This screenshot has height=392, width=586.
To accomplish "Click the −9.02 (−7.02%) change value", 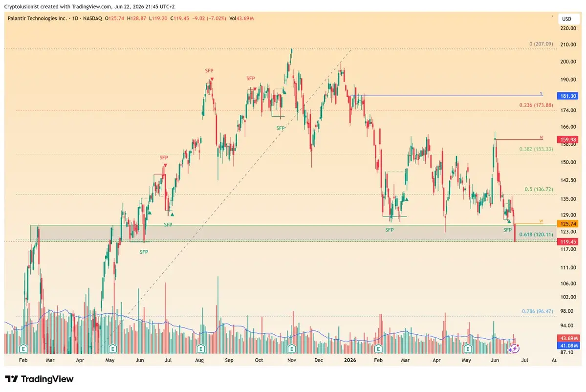I will coord(209,18).
